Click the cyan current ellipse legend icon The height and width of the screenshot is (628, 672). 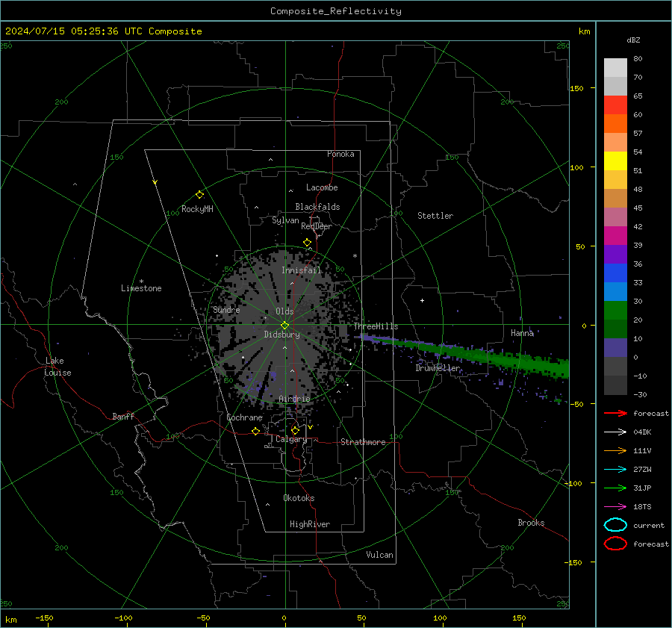point(615,525)
